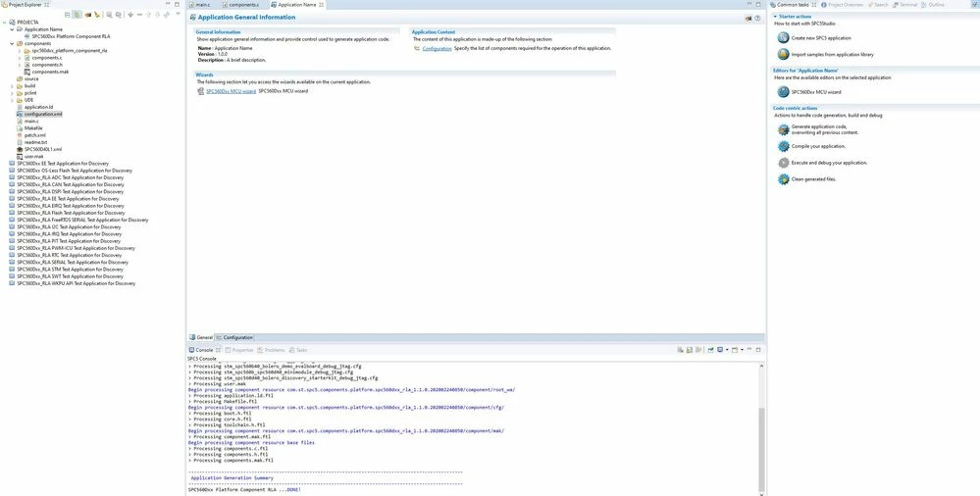
Task: Select SPC560D40L1.xml file
Action: click(43, 149)
